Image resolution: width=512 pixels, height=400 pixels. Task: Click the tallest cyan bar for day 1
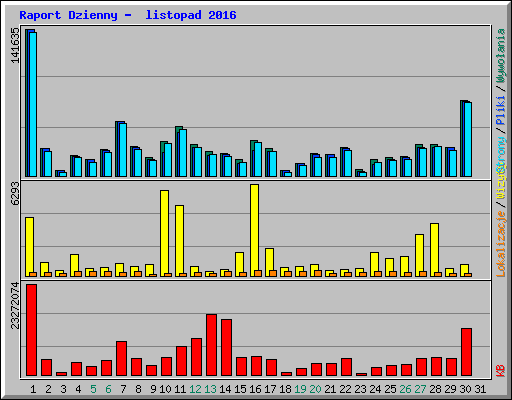tap(33, 104)
